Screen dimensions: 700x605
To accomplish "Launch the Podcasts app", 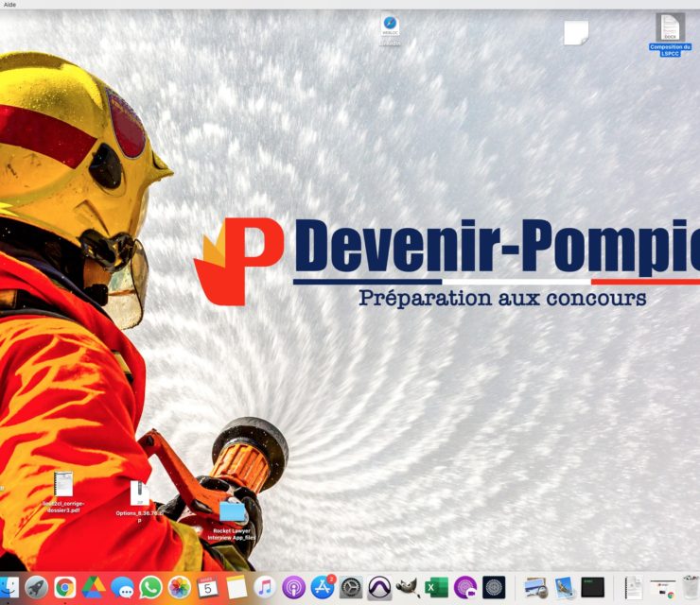I will coord(293,587).
